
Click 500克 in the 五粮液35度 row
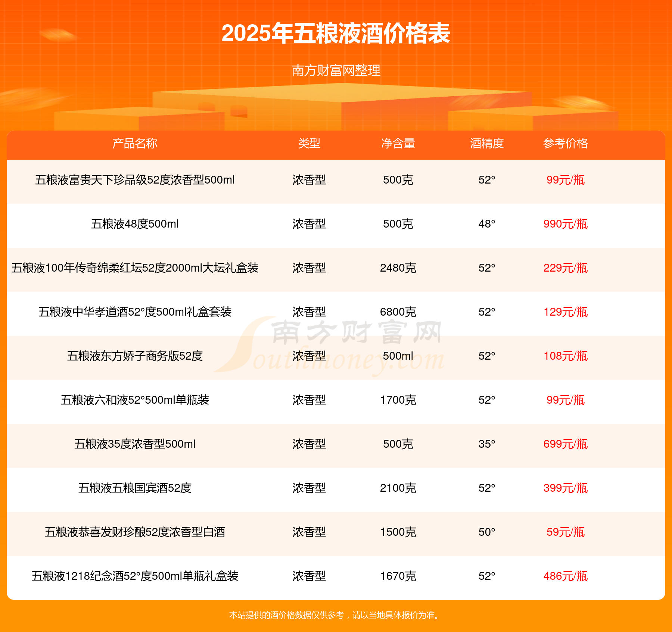[398, 444]
